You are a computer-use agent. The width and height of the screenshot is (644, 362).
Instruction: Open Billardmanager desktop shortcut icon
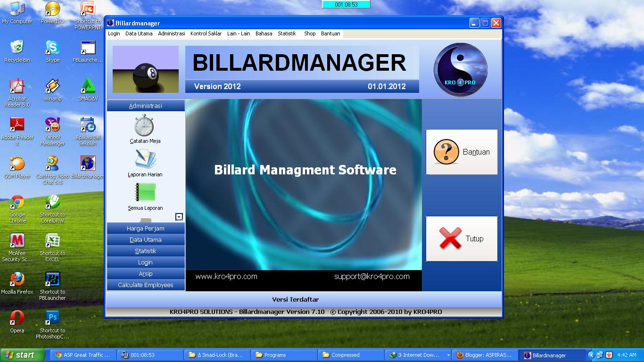[x=88, y=167]
